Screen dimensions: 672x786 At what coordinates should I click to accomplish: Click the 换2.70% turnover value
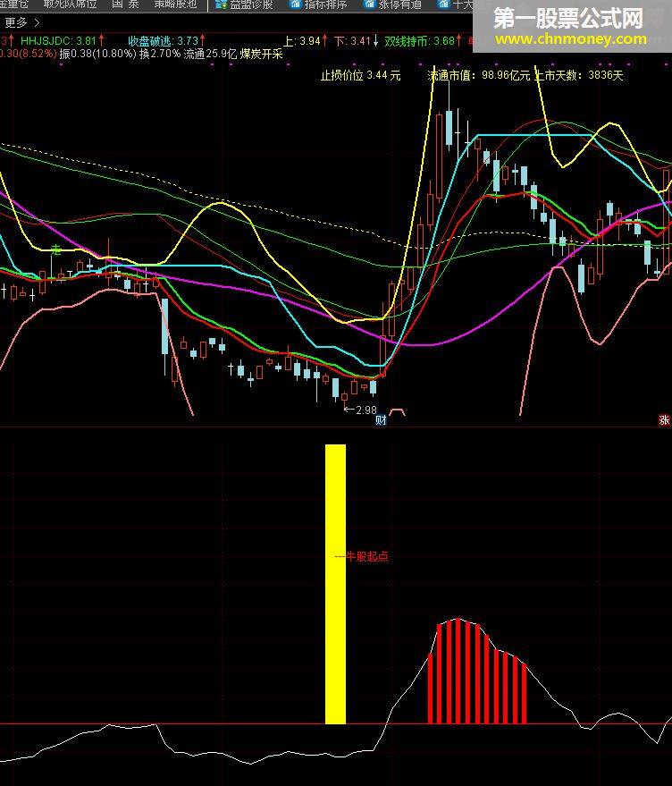coord(159,54)
